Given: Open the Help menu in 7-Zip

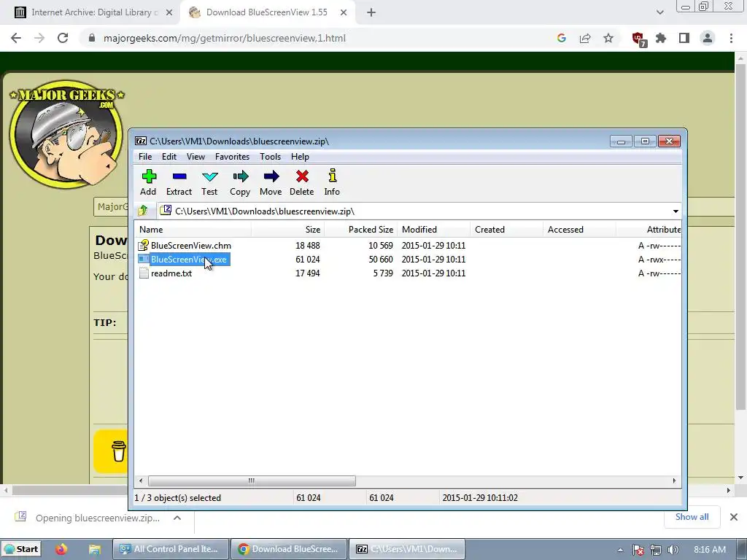Looking at the screenshot, I should click(x=300, y=157).
